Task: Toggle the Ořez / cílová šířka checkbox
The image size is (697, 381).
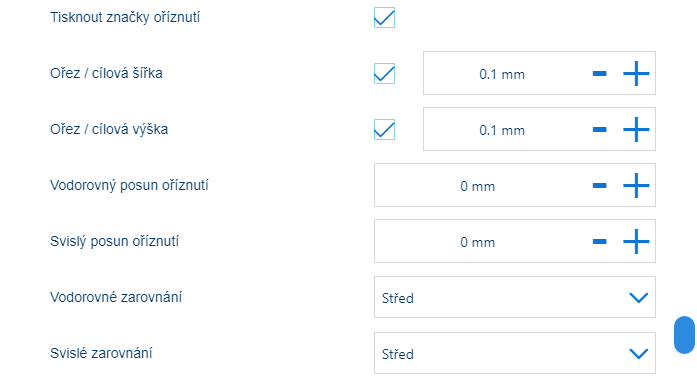Action: coord(385,73)
